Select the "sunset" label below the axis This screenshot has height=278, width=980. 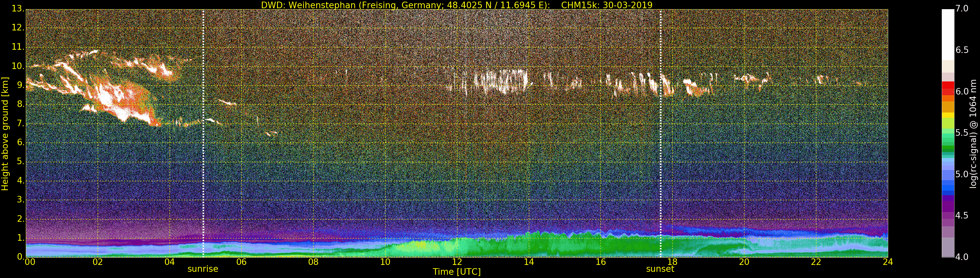click(x=660, y=269)
